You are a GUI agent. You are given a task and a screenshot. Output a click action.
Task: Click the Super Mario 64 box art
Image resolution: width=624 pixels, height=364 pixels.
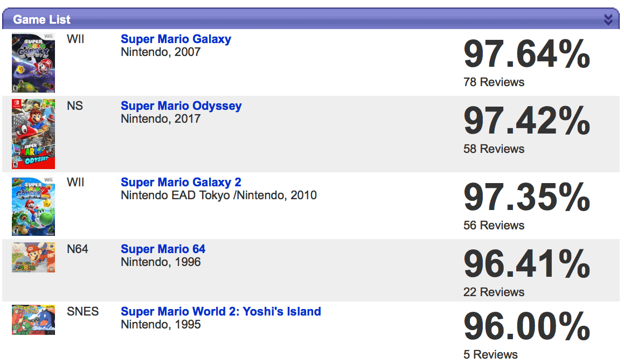coord(33,258)
